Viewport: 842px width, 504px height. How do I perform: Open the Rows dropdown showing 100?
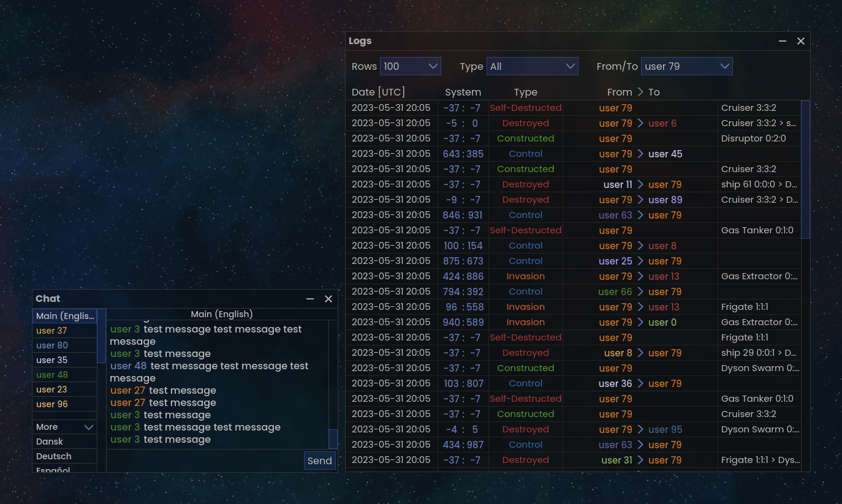tap(411, 66)
